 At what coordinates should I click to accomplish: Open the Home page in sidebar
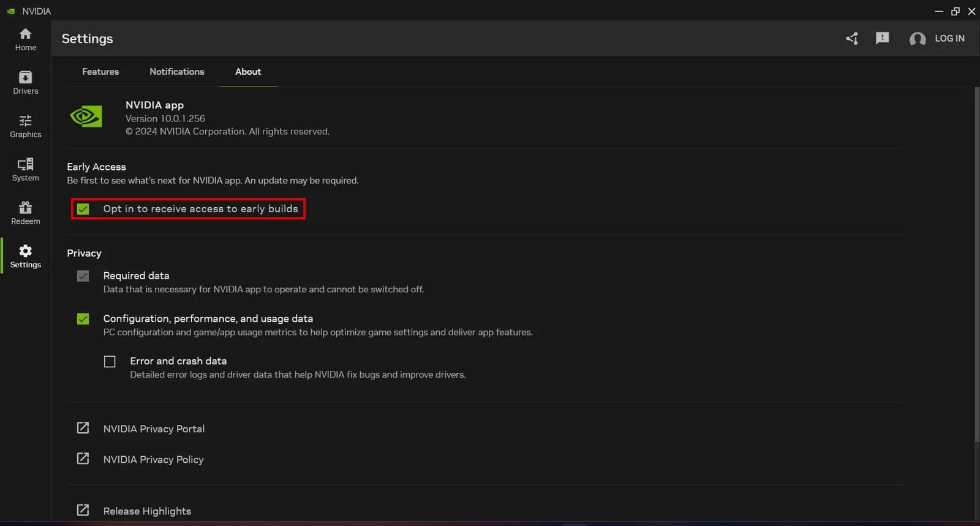click(x=25, y=39)
